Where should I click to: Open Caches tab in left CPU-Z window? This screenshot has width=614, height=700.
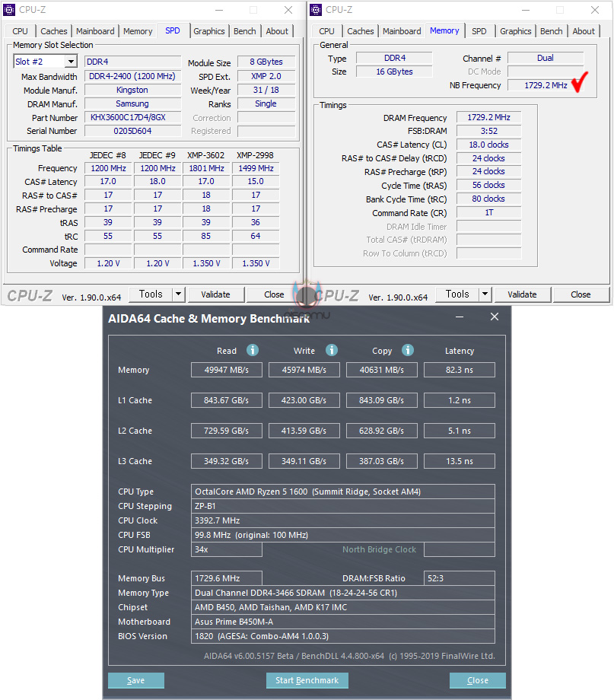point(53,31)
